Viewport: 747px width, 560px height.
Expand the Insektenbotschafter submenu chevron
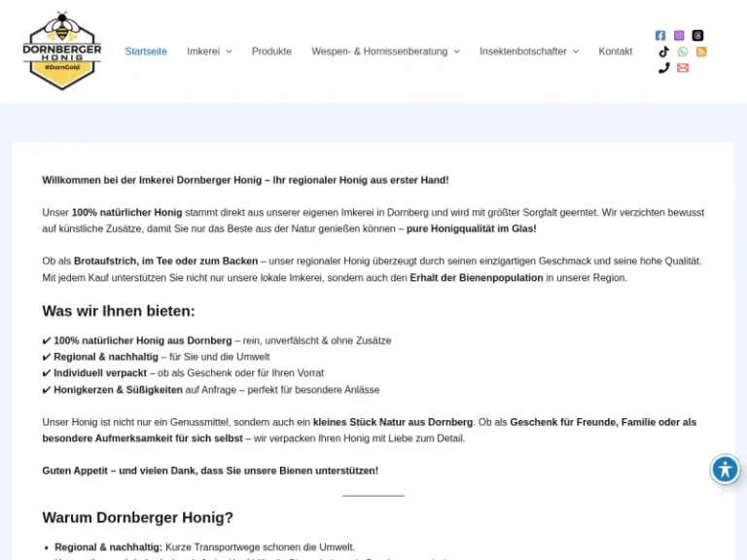576,52
